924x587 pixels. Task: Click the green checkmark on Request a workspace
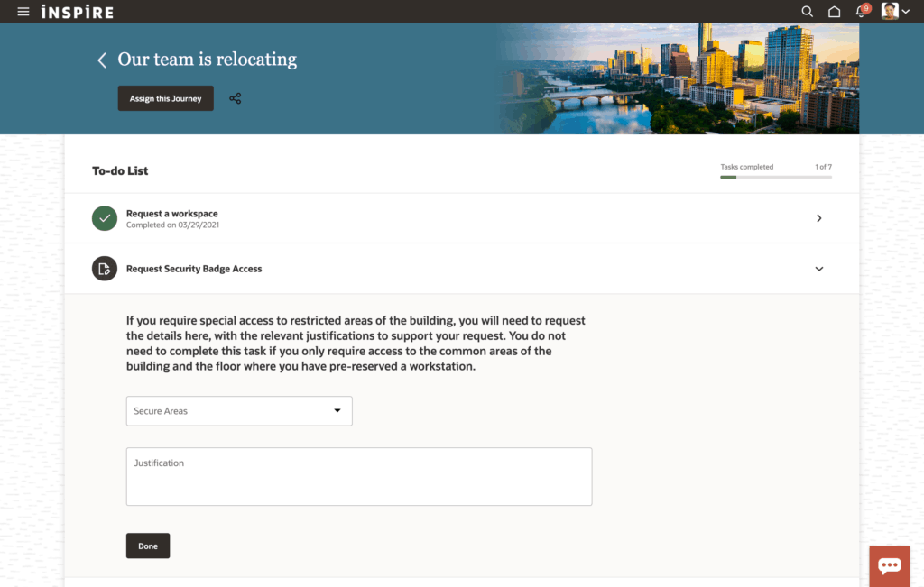pyautogui.click(x=104, y=217)
